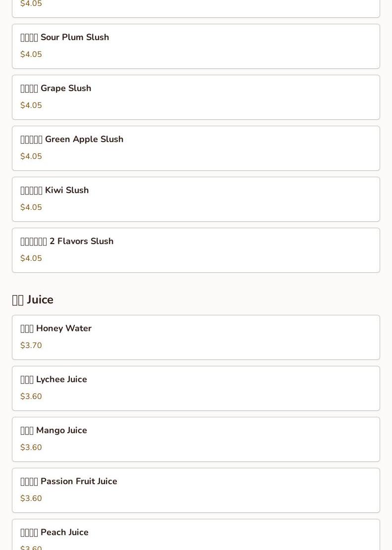Open the Sour Plum Slush menu item
392x550 pixels.
click(x=65, y=38)
